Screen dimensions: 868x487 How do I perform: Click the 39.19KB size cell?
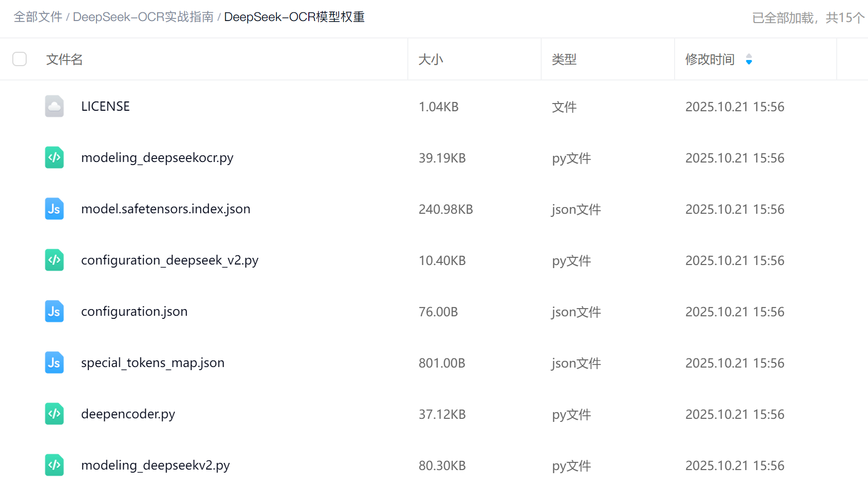(x=442, y=158)
